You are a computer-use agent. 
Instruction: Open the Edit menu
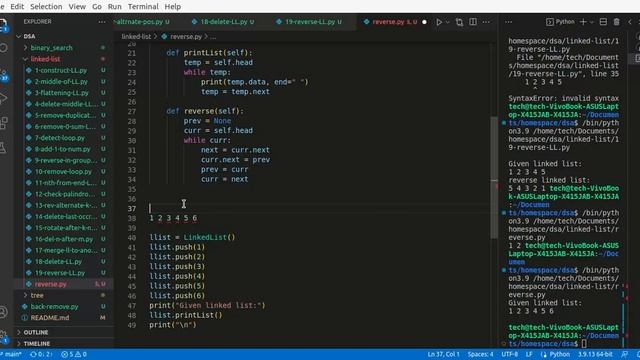(17, 7)
